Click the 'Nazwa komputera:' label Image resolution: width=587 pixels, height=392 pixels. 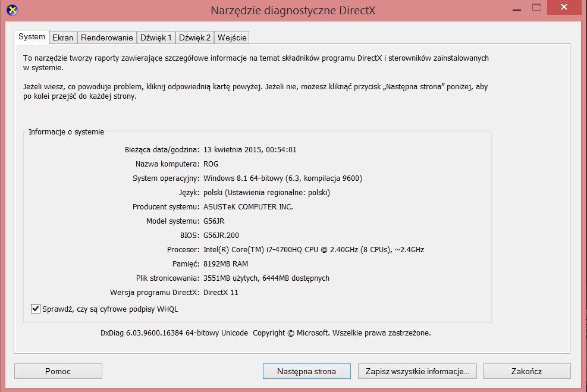167,164
